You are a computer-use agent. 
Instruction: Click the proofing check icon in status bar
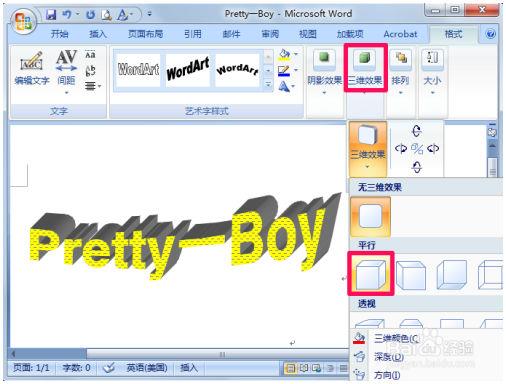[109, 368]
